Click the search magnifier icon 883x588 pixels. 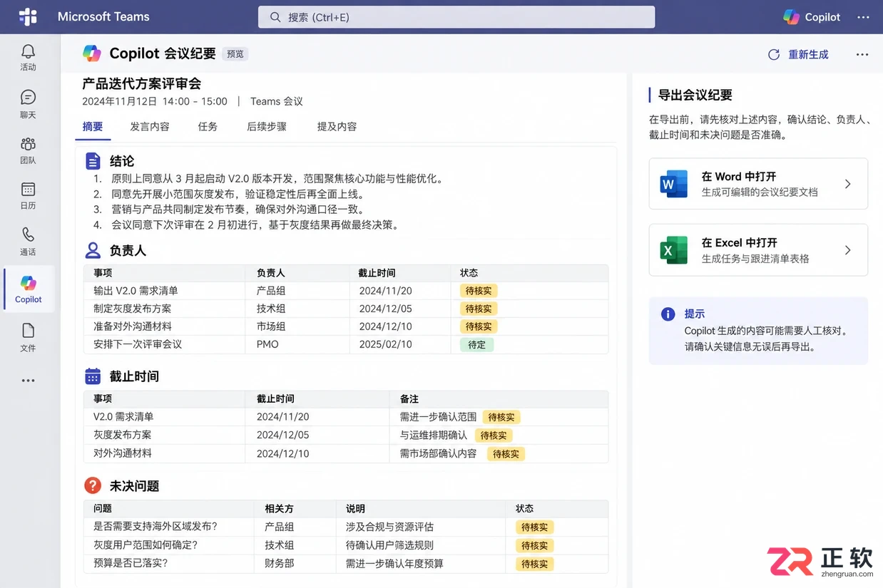click(275, 17)
